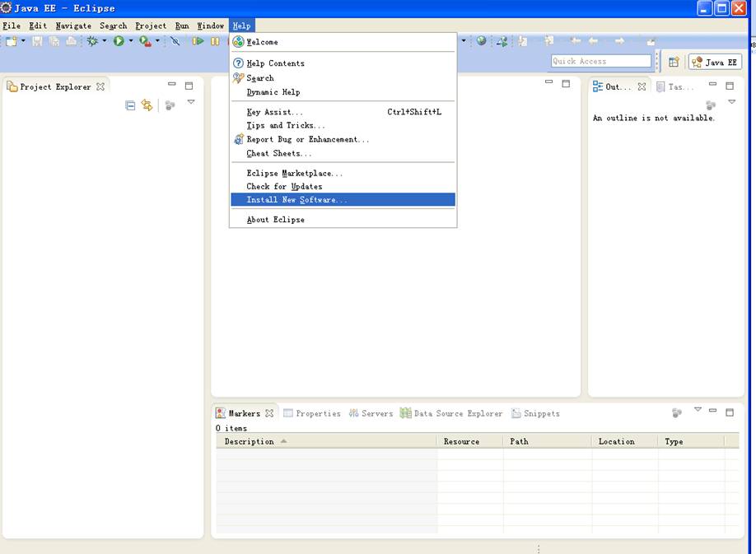Switch to the Snippets tab
This screenshot has width=756, height=554.
pos(535,413)
